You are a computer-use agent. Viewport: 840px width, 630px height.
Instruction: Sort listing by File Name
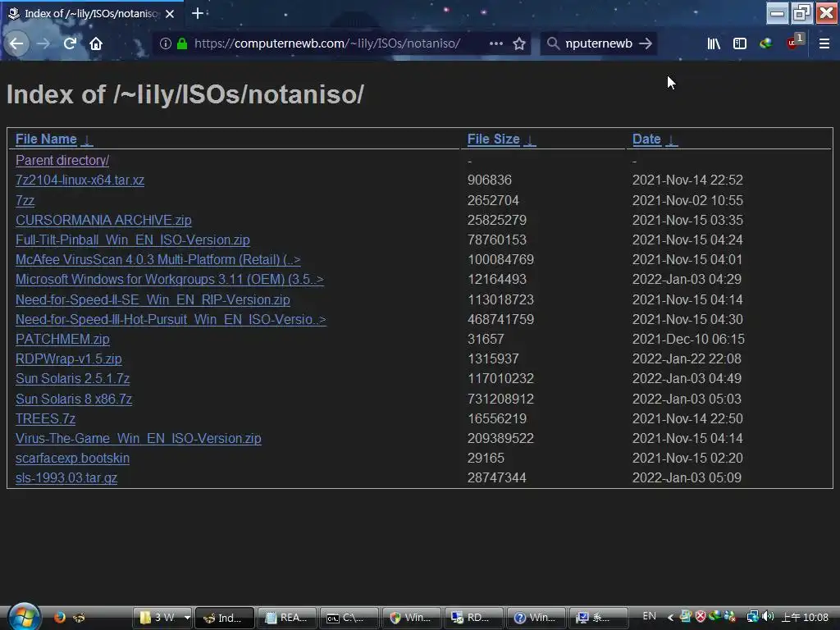[46, 139]
